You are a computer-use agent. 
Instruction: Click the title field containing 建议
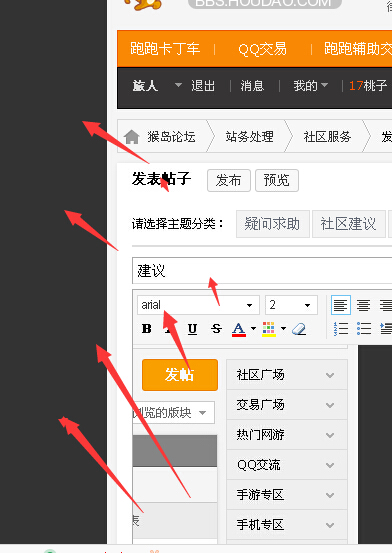coord(262,271)
